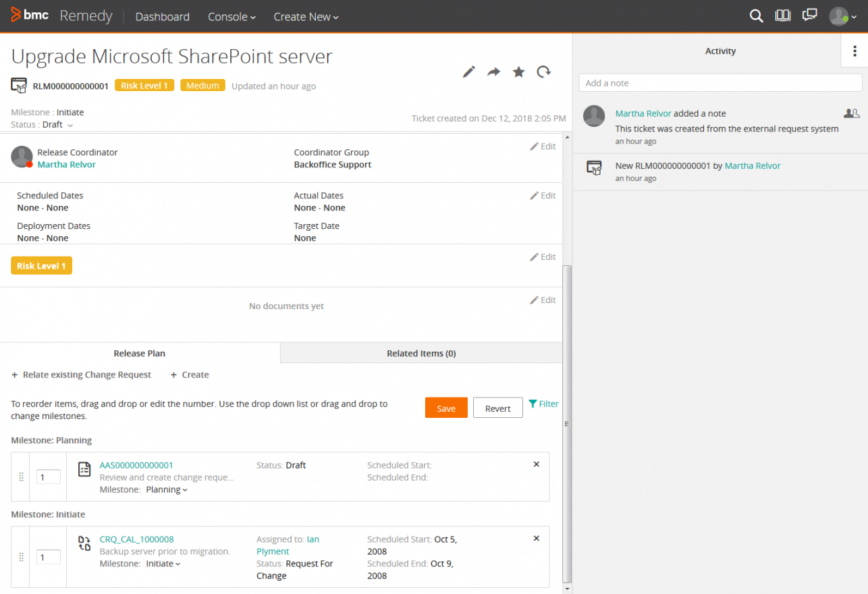Edit the Risk Level section
This screenshot has width=868, height=594.
(543, 257)
